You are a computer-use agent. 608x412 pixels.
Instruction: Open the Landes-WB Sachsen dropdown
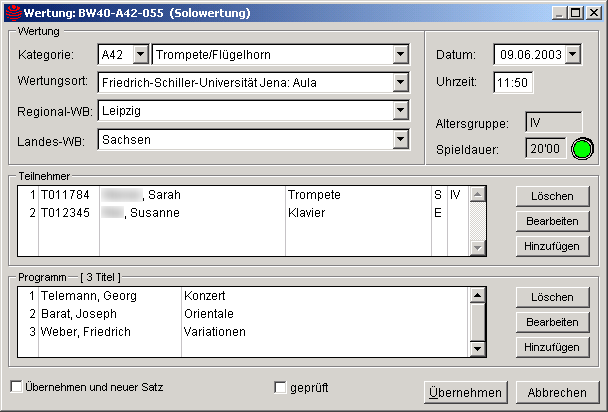400,139
